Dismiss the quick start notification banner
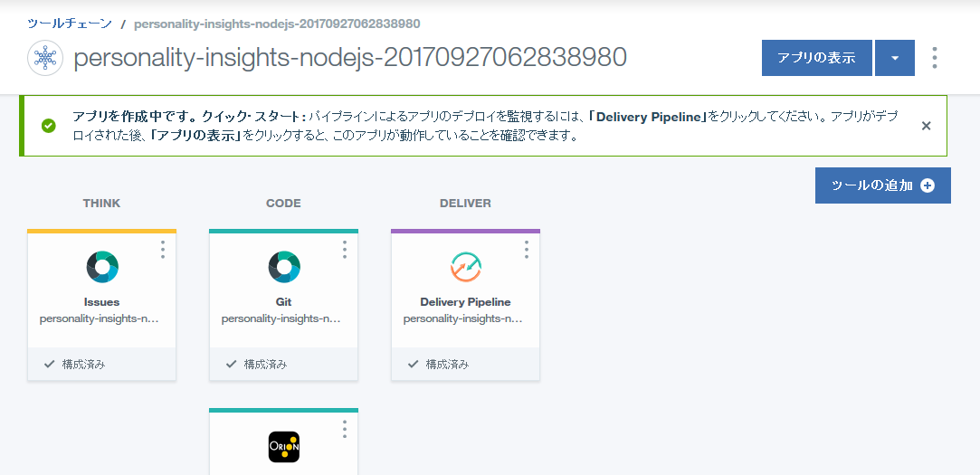The height and width of the screenshot is (475, 980). pyautogui.click(x=927, y=126)
